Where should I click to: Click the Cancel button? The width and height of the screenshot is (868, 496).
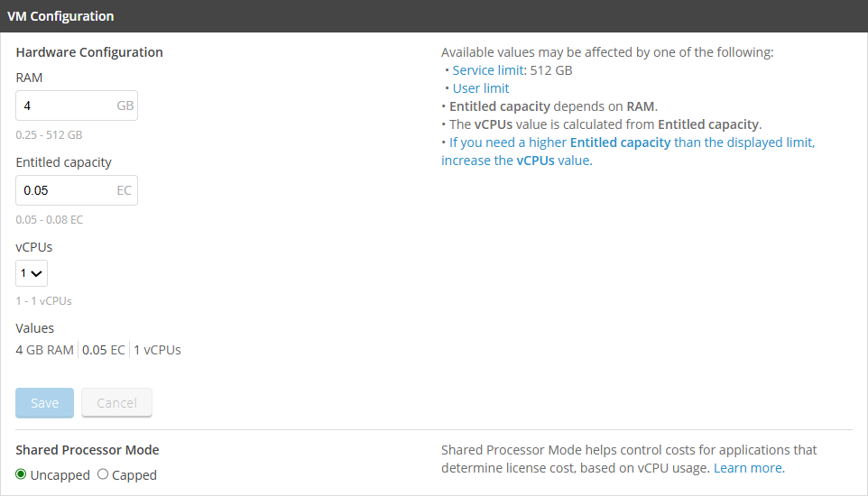pos(116,403)
